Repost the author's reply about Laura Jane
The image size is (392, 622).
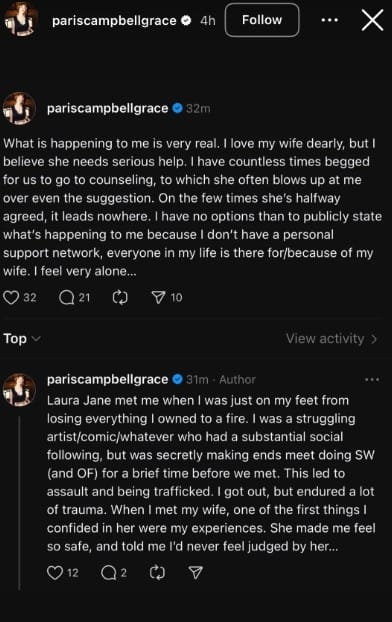(x=157, y=572)
